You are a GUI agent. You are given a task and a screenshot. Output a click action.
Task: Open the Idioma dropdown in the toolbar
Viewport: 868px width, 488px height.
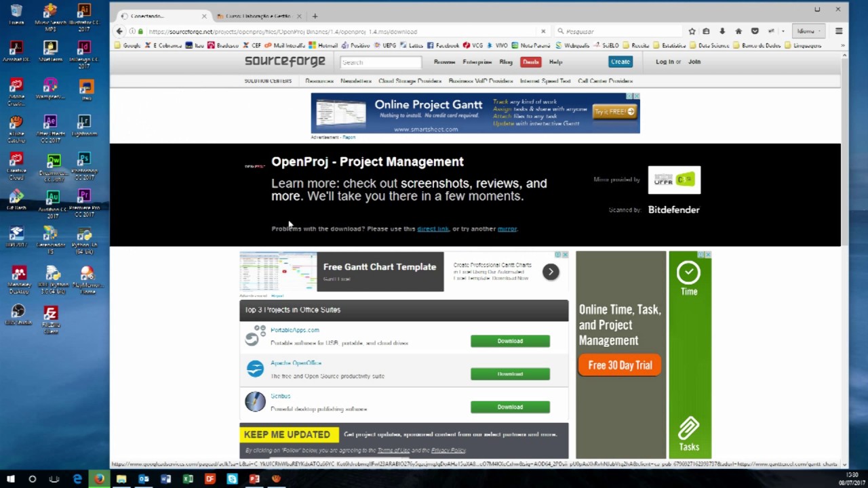tap(808, 31)
